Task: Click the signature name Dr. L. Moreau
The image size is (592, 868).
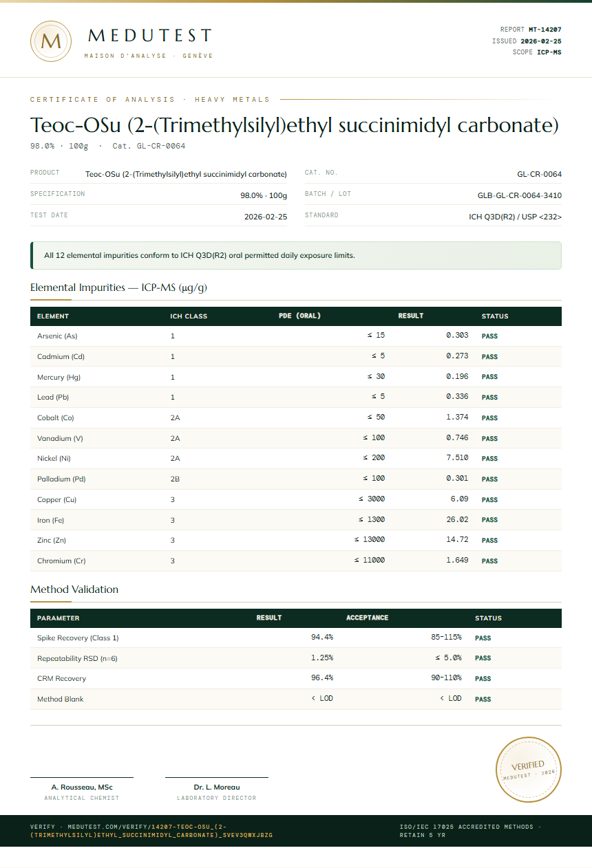Action: (217, 787)
